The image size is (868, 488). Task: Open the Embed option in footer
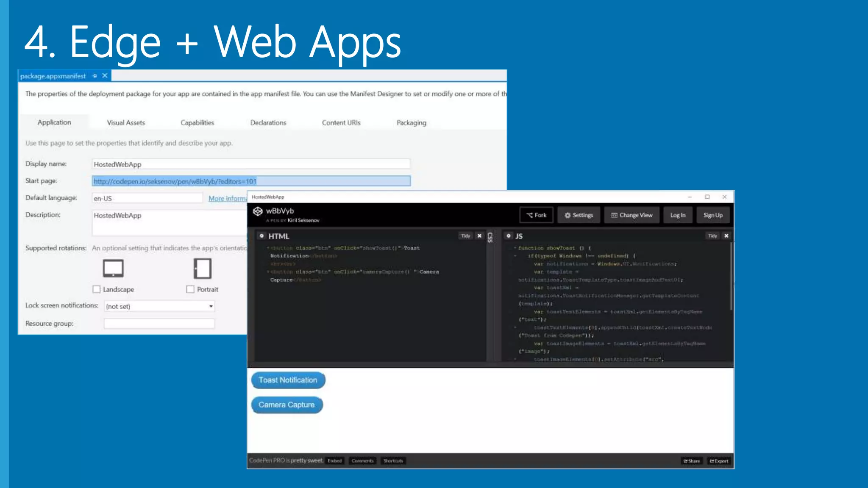click(x=334, y=461)
